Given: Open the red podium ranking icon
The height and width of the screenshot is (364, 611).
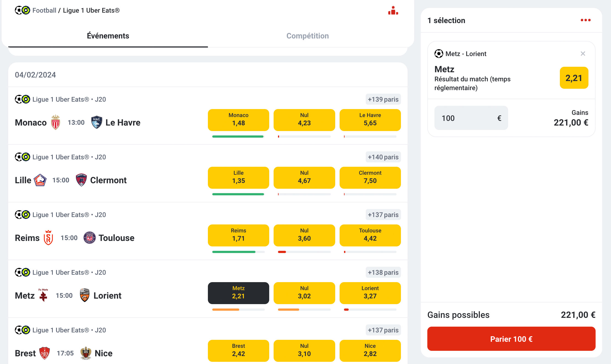Looking at the screenshot, I should point(393,10).
